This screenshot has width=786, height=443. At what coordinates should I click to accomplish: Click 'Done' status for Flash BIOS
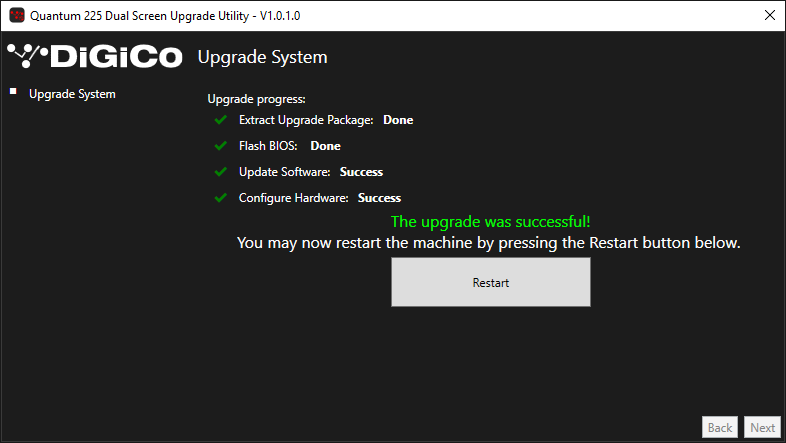(325, 146)
